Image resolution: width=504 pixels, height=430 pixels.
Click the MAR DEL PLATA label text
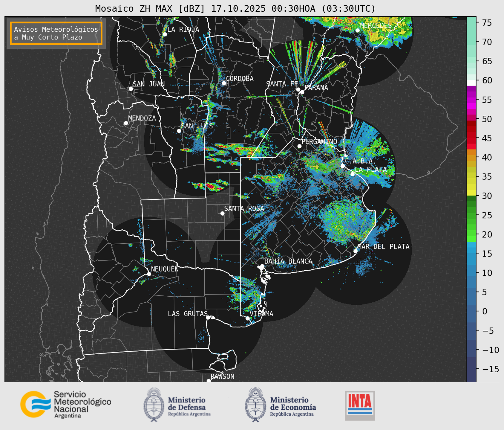pyautogui.click(x=383, y=246)
